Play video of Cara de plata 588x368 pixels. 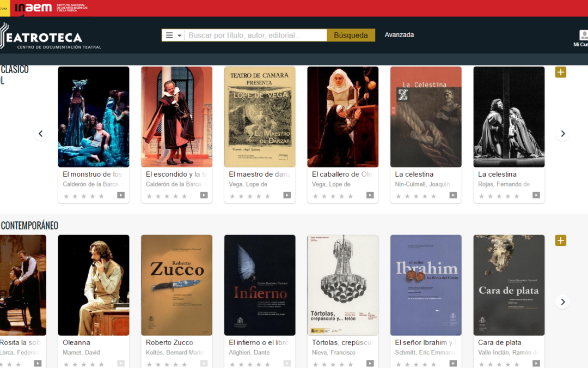click(x=536, y=364)
